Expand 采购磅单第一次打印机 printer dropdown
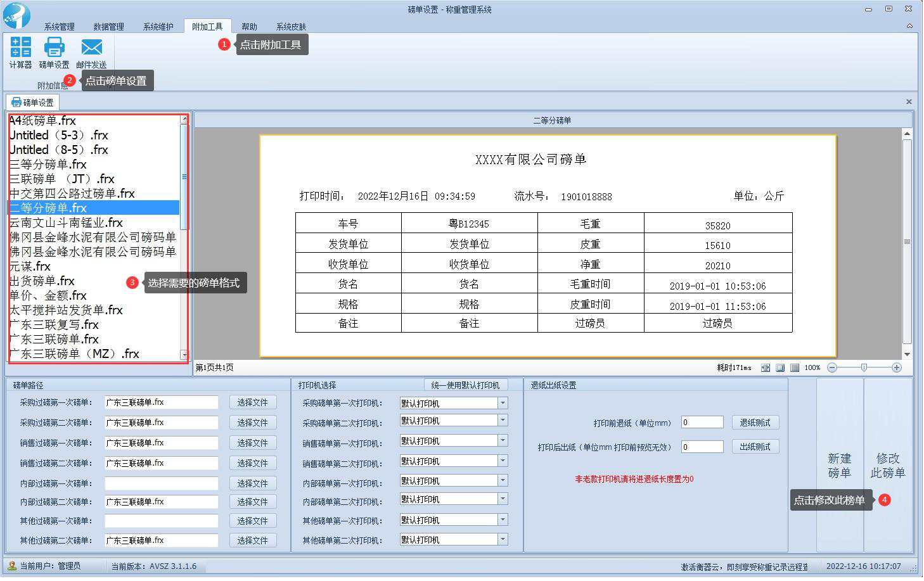Screen dimensions: 924x581 503,403
